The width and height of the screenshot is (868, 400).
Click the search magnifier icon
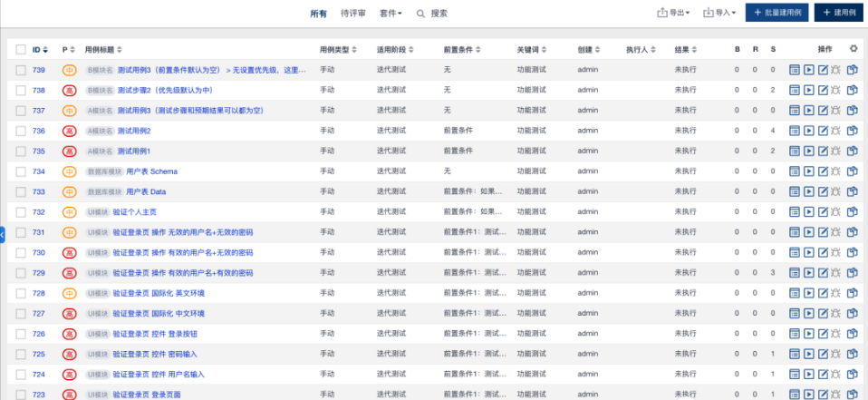[x=420, y=14]
